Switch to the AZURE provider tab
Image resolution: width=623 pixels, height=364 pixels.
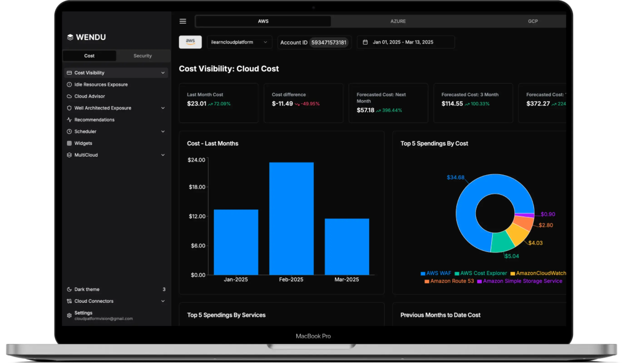click(x=398, y=21)
